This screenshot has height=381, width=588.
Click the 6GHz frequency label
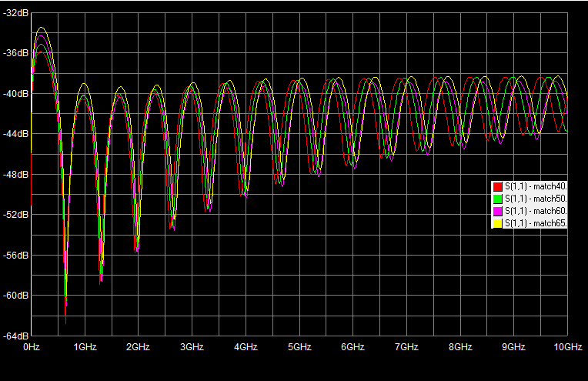tap(352, 347)
